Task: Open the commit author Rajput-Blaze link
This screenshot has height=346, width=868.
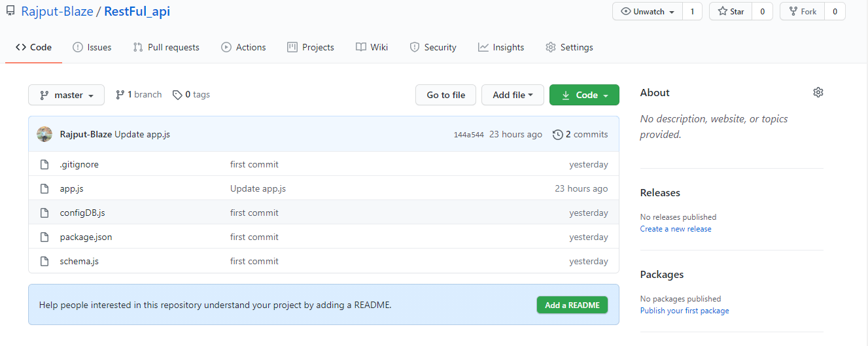Action: (86, 134)
